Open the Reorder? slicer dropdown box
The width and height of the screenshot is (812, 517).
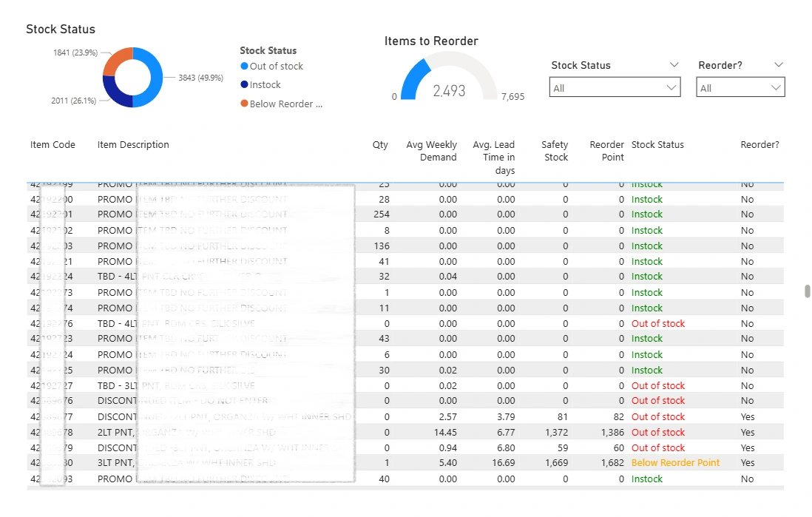pyautogui.click(x=740, y=87)
